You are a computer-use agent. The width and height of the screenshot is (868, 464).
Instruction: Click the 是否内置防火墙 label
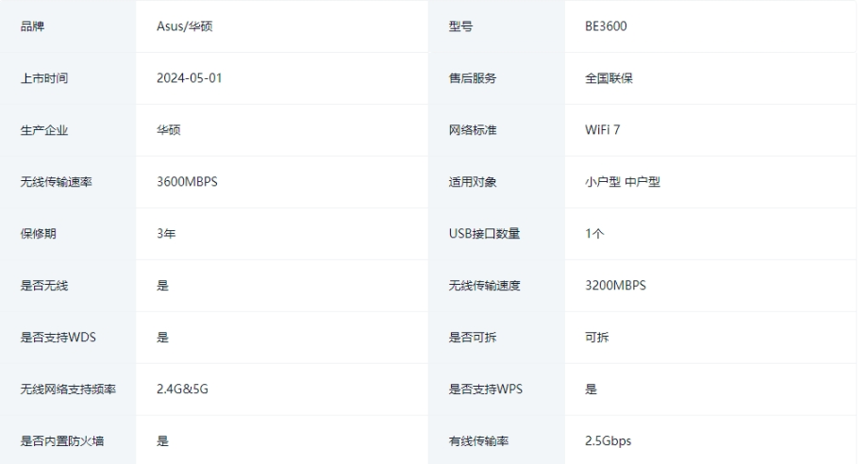tap(62, 441)
